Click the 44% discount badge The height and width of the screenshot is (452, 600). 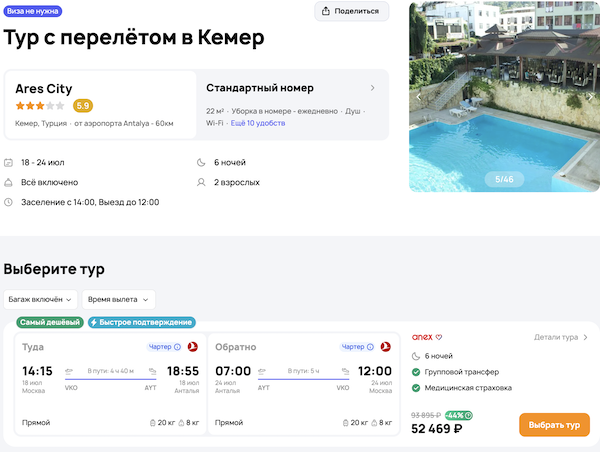coord(459,415)
